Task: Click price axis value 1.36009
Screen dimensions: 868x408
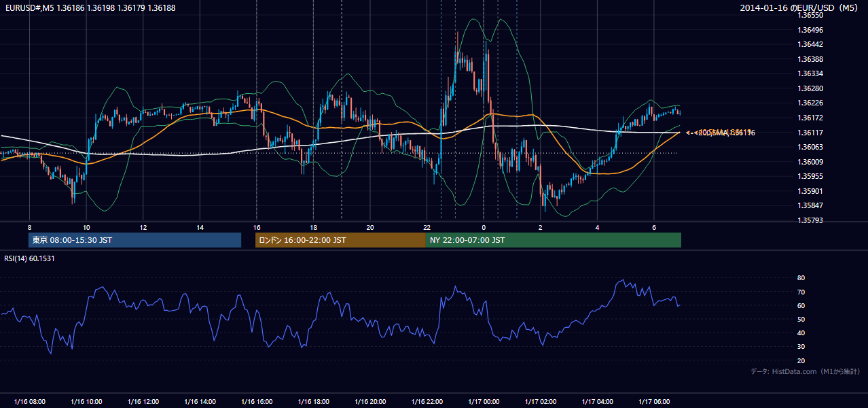Action: pyautogui.click(x=810, y=162)
